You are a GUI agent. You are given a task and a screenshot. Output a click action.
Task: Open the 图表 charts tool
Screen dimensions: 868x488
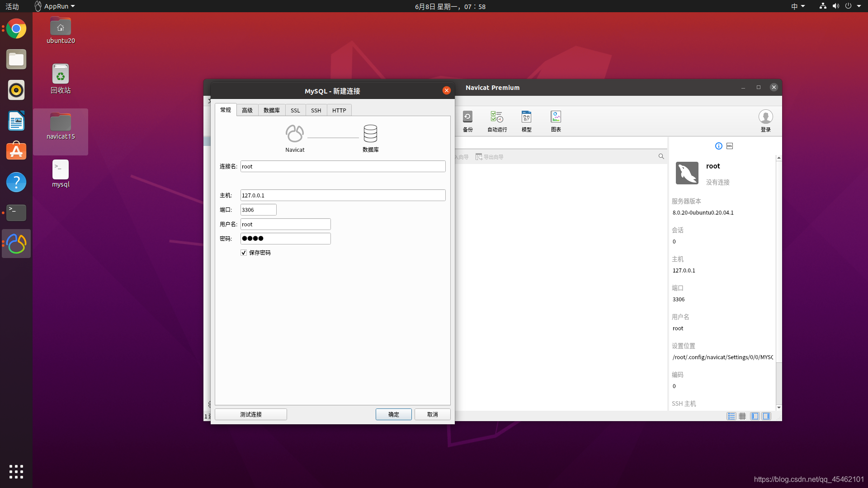click(556, 121)
